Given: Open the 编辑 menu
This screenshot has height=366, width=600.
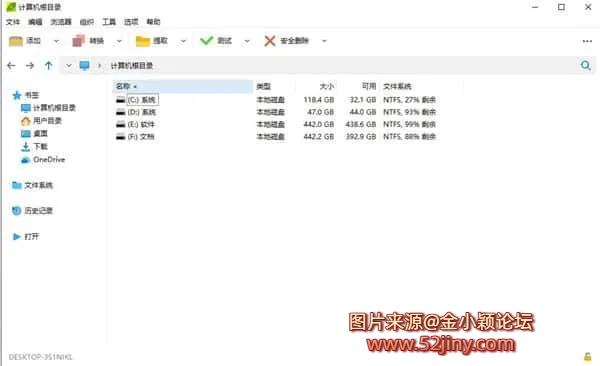Looking at the screenshot, I should click(35, 22).
